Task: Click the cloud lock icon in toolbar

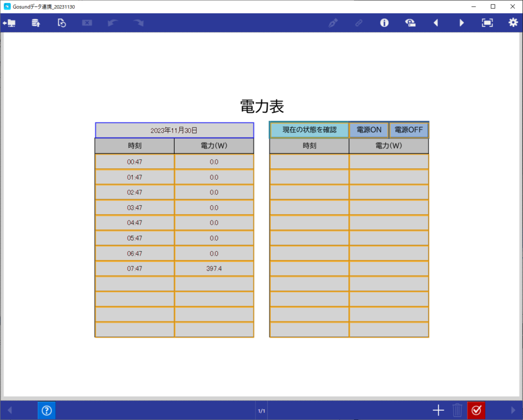Action: click(410, 23)
